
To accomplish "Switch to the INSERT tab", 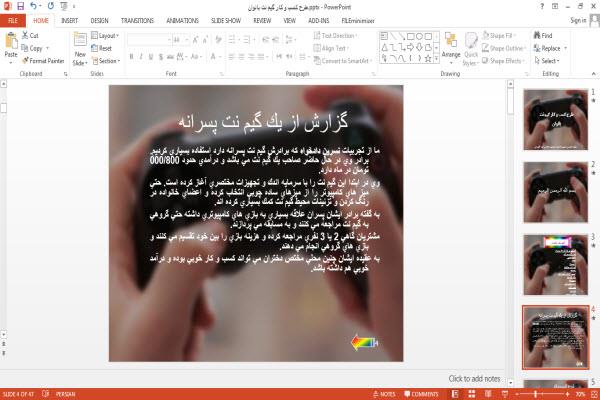I will point(69,21).
